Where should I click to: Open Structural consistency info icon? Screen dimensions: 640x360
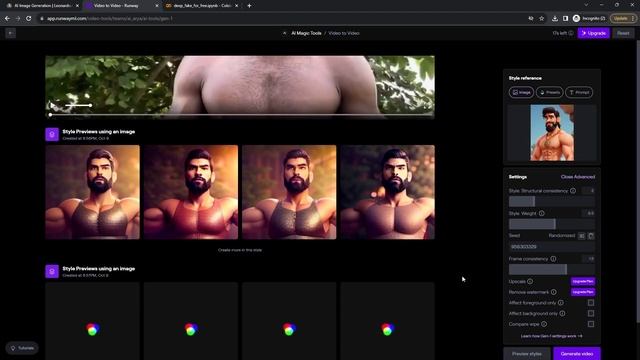[573, 191]
